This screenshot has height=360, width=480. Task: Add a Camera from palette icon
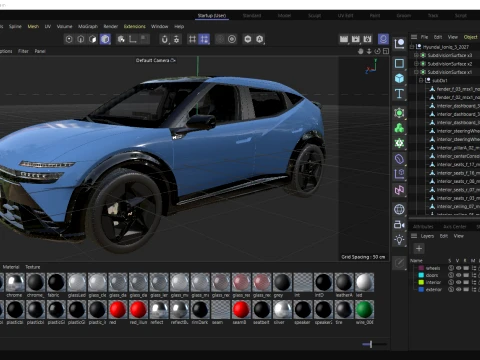399,225
